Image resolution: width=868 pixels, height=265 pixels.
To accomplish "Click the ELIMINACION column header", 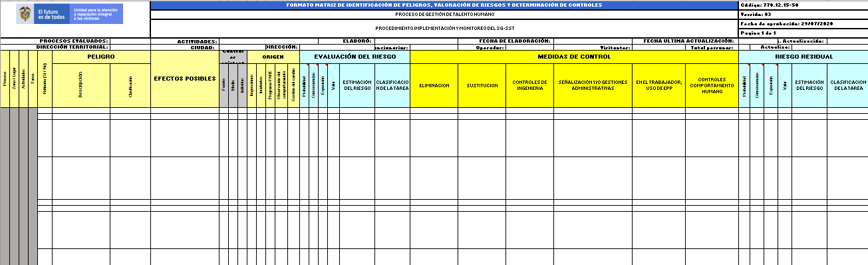I will 434,85.
